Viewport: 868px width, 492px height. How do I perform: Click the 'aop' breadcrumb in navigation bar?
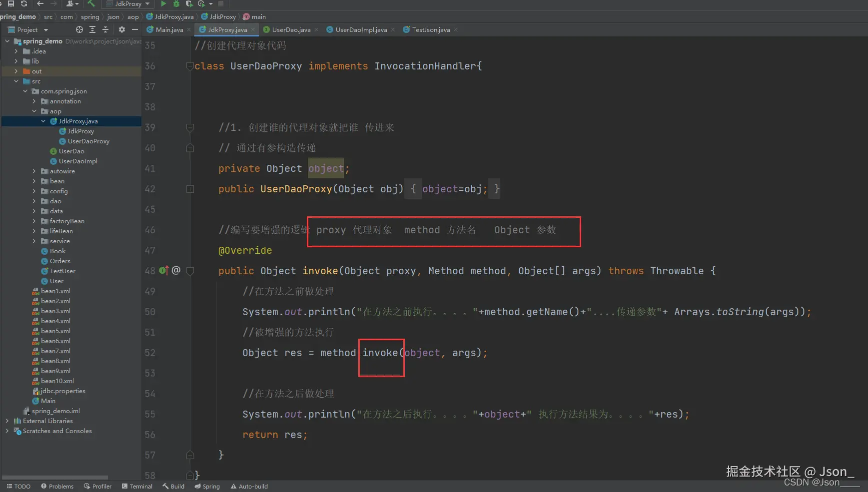[133, 17]
